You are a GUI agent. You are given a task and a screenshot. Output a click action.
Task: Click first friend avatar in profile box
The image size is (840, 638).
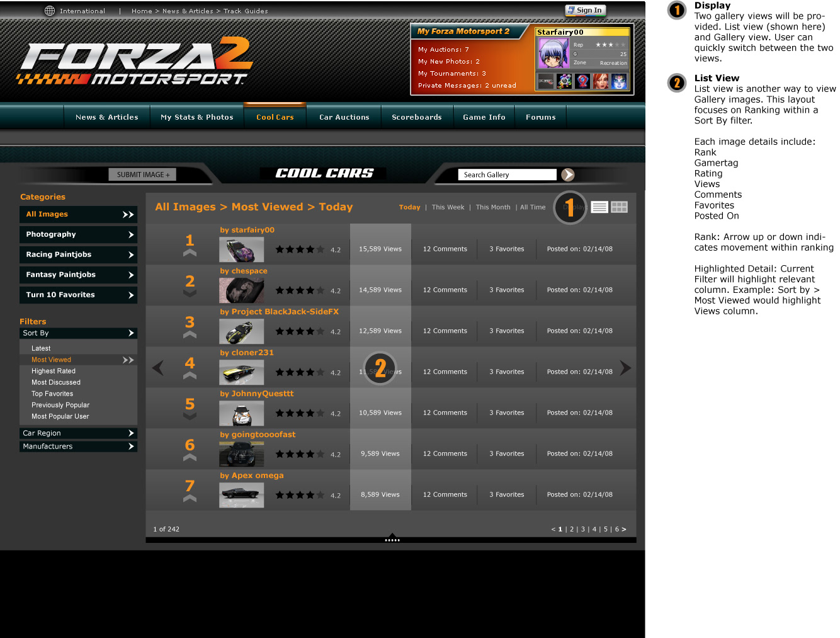(545, 81)
